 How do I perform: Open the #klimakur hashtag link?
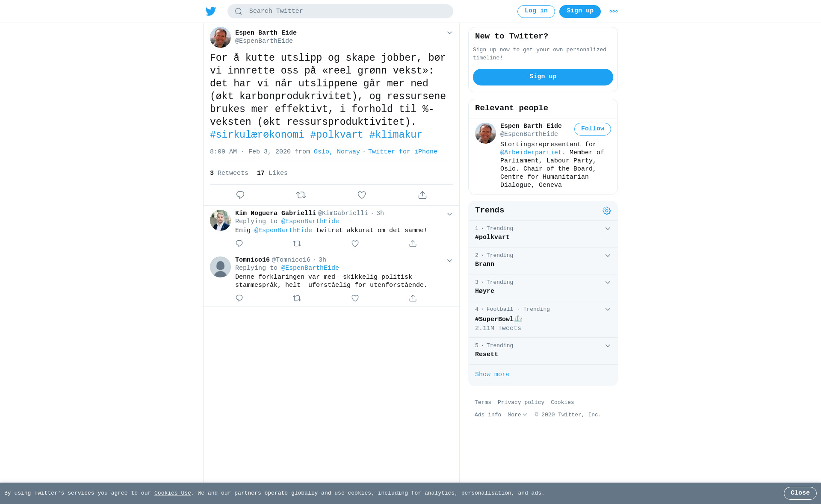click(x=396, y=135)
